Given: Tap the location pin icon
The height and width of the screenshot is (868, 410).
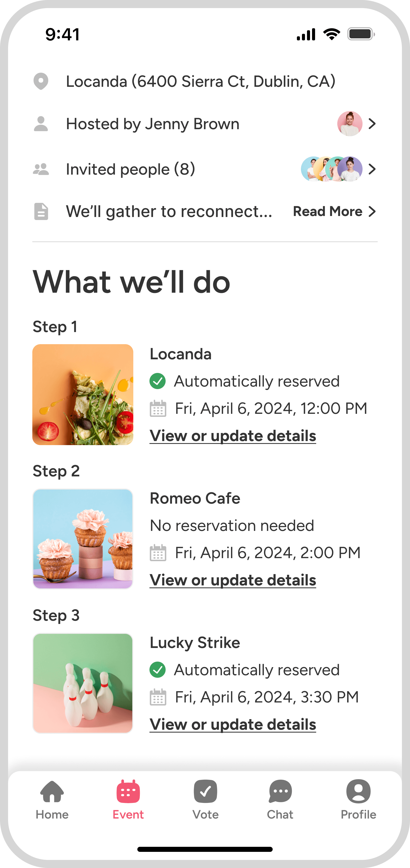Looking at the screenshot, I should tap(41, 81).
